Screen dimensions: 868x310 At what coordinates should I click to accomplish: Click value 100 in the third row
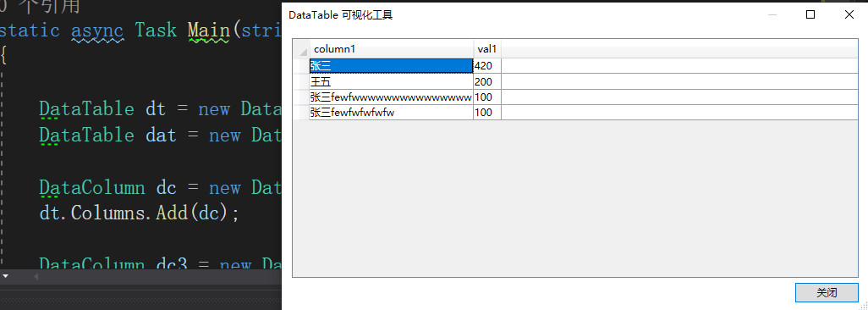point(487,97)
